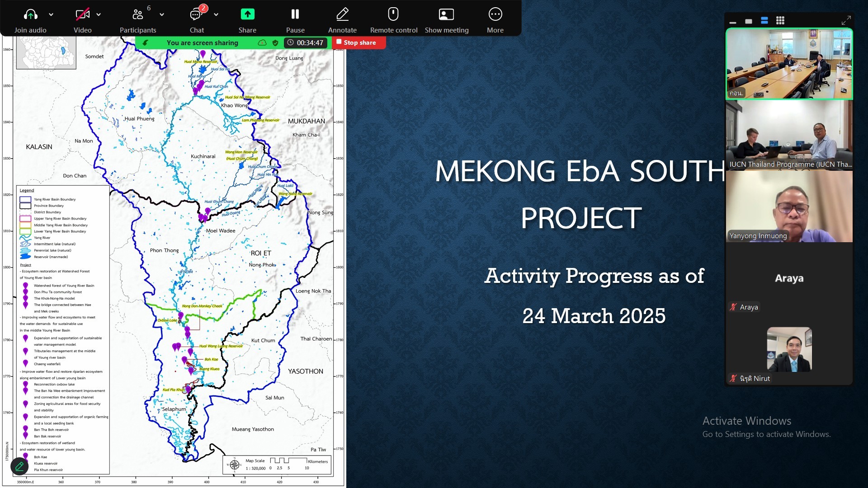868x488 pixels.
Task: Click the 00:34:47 meeting timer
Action: 305,43
